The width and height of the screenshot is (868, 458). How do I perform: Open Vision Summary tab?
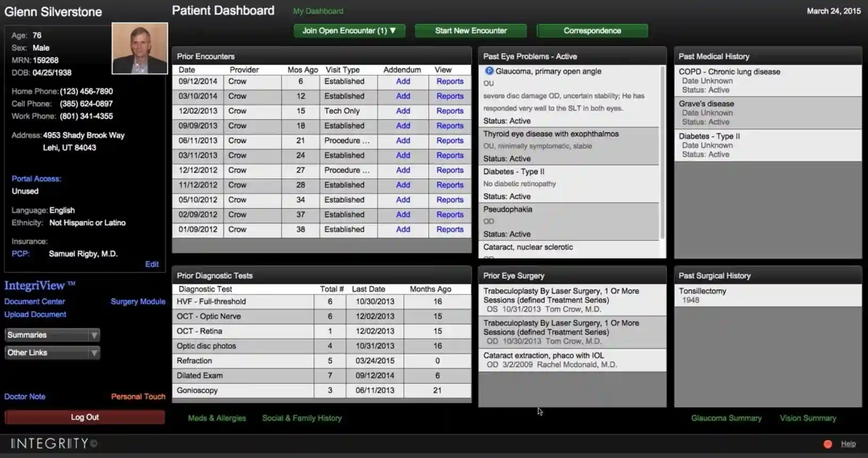tap(808, 418)
